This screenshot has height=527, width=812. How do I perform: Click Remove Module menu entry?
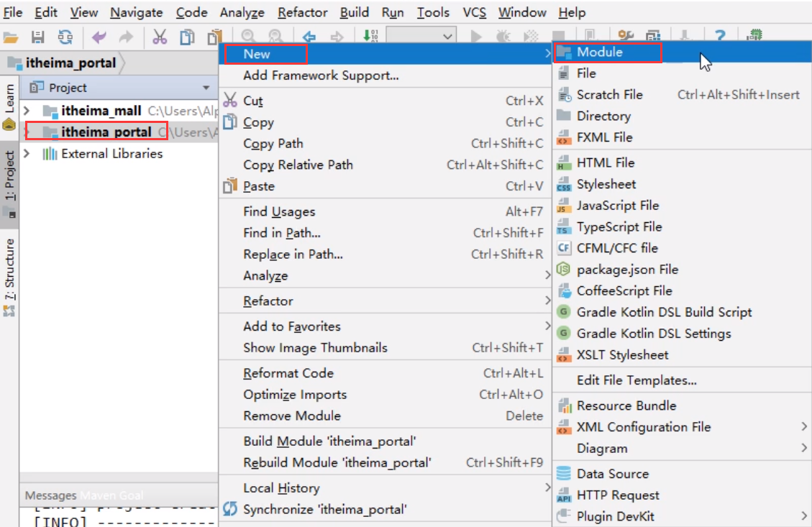coord(386,416)
